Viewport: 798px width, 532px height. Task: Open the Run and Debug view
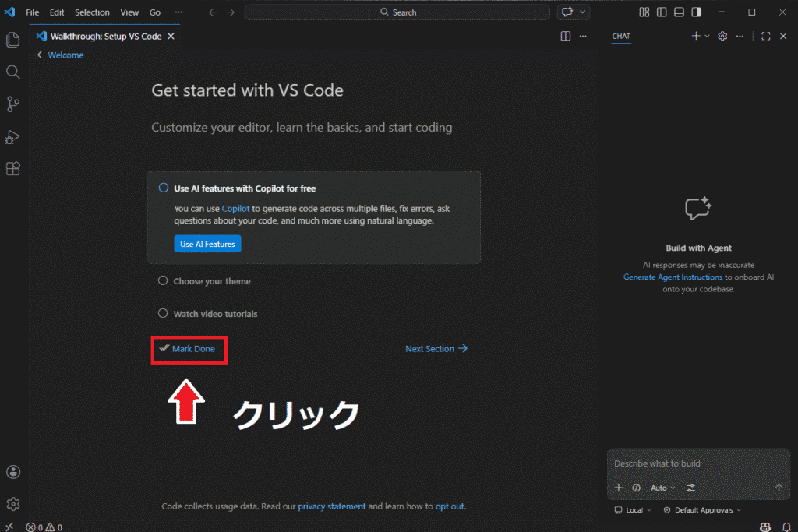click(x=12, y=136)
